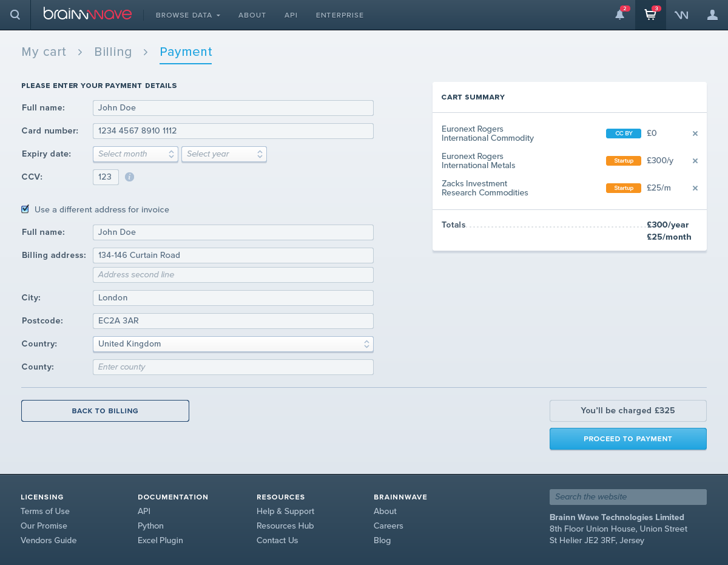Click the CC BY license badge

[x=624, y=134]
